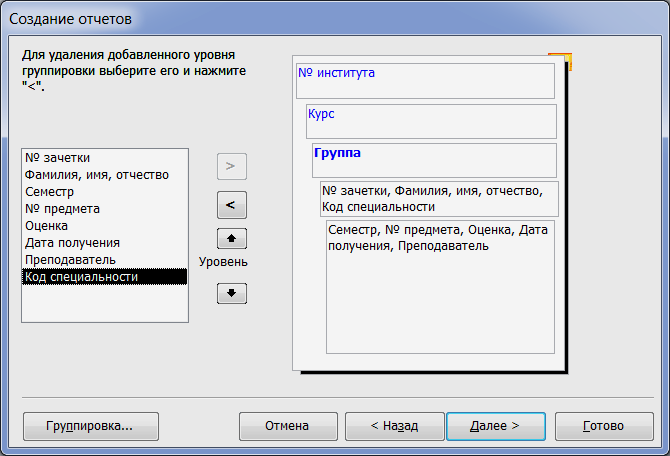Select '№ предмета' list item
This screenshot has height=456, width=670.
(x=105, y=209)
